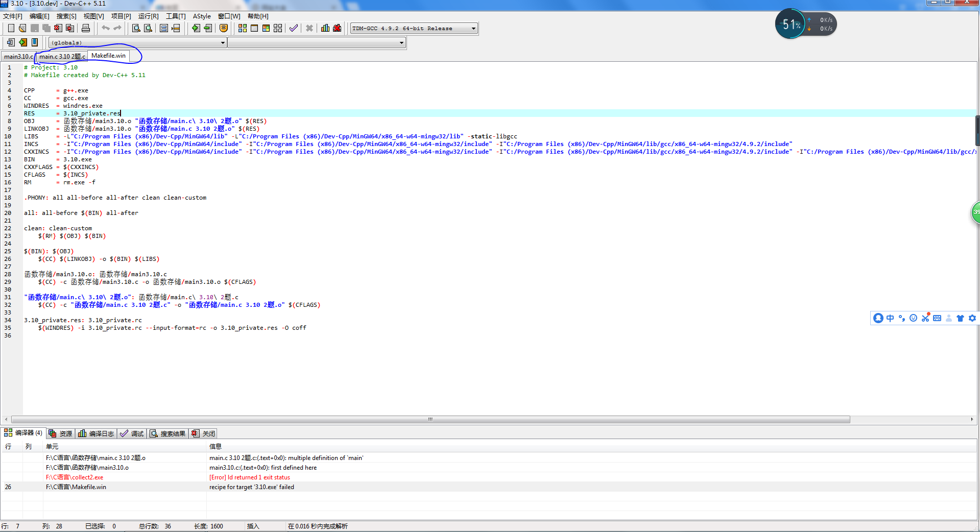980x532 pixels.
Task: Click the horizontal editor scrollbar thumb
Action: pyautogui.click(x=431, y=419)
